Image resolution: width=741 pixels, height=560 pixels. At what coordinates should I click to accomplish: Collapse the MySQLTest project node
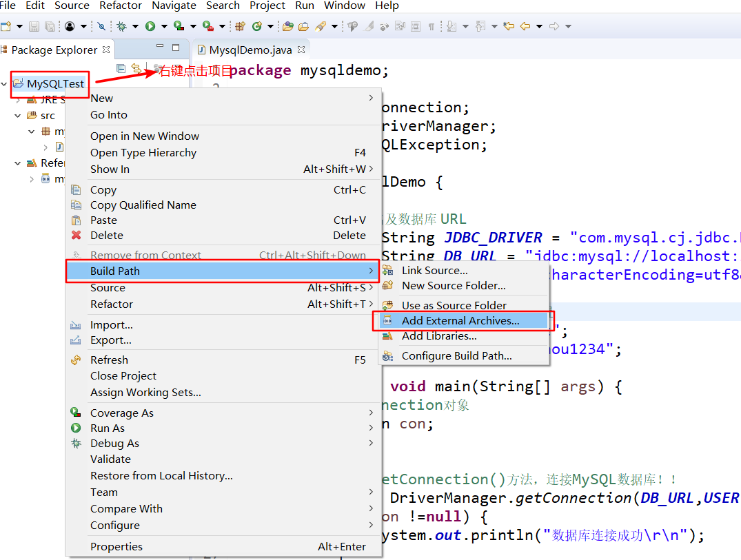pos(4,84)
